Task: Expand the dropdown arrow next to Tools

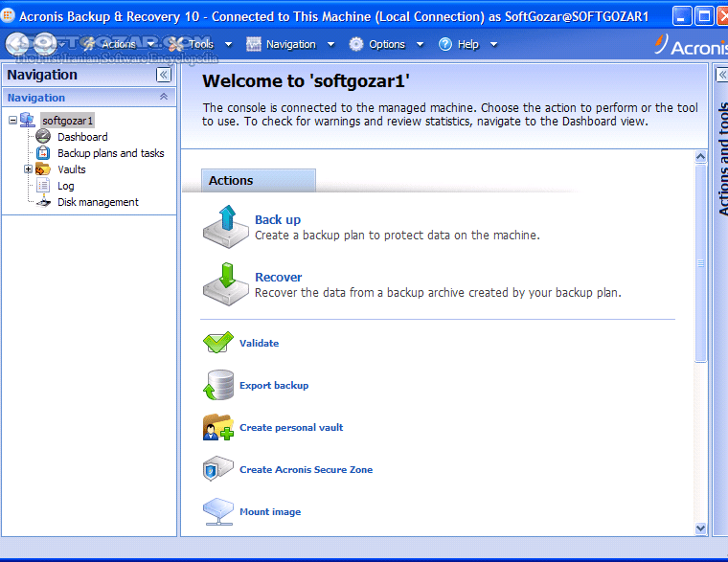Action: 228,45
